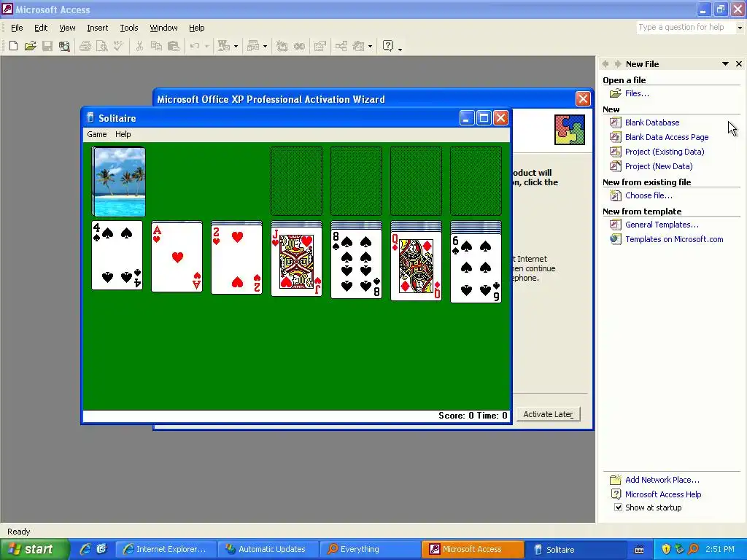
Task: Open the New File task pane dropdown arrow
Action: tap(725, 64)
